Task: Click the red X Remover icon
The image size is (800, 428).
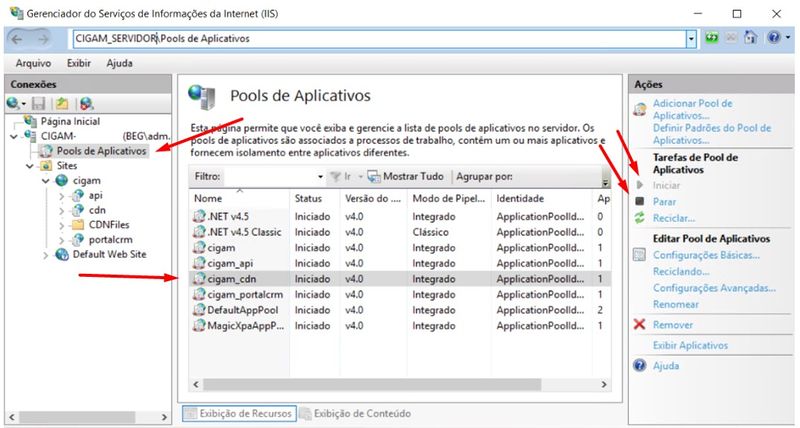Action: (640, 324)
